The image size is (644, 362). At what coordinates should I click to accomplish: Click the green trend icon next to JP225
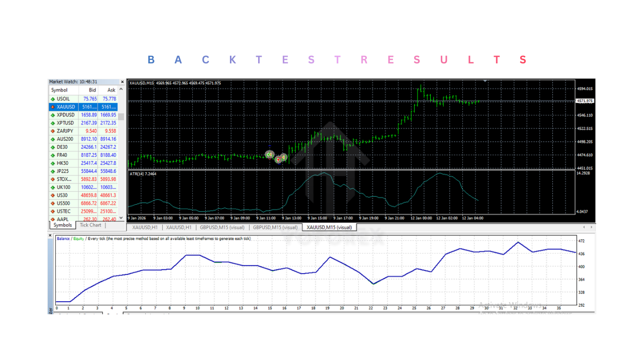[x=52, y=171]
